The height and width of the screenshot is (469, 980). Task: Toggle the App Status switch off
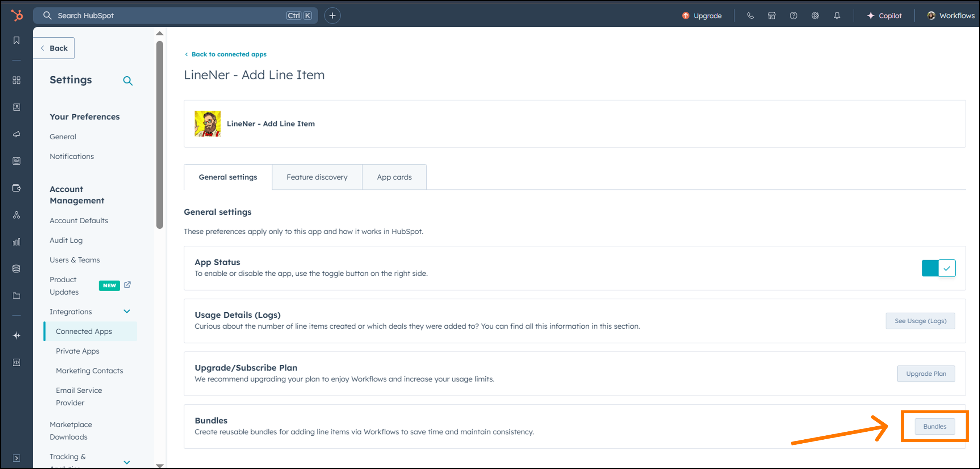938,268
